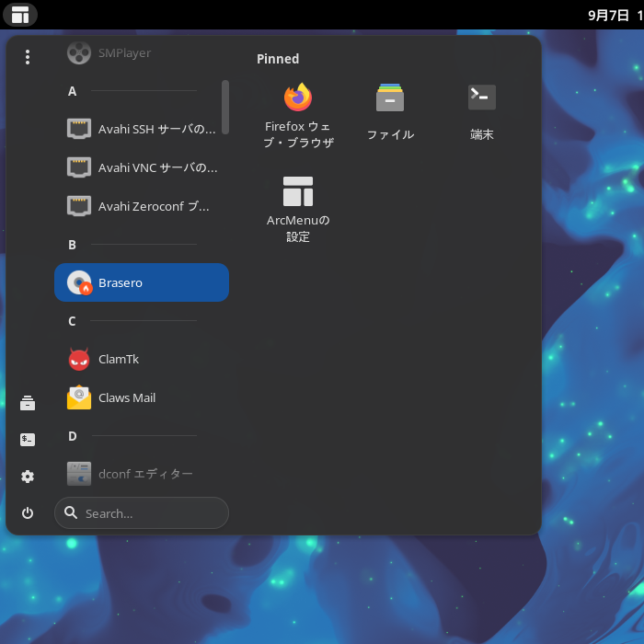This screenshot has width=644, height=644.
Task: Launch ClamTk virus scanner
Action: pos(142,360)
